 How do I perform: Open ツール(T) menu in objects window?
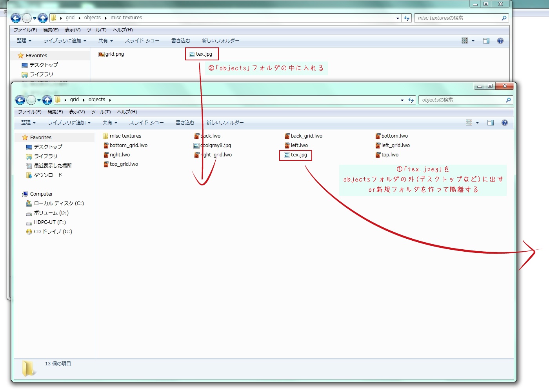[x=101, y=112]
